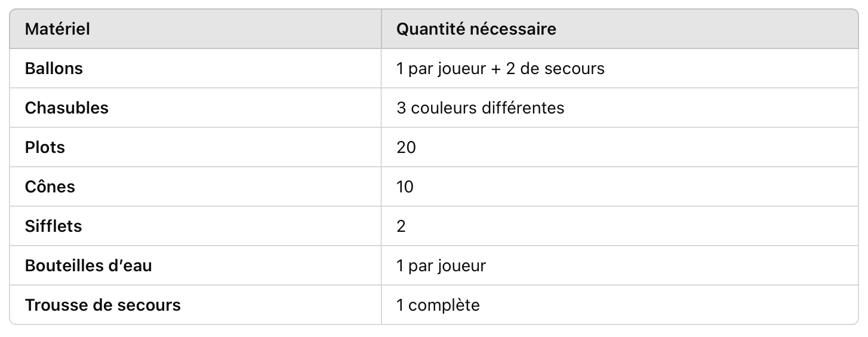Select the Bouteilles d'eau row label
The width and height of the screenshot is (868, 337).
88,266
